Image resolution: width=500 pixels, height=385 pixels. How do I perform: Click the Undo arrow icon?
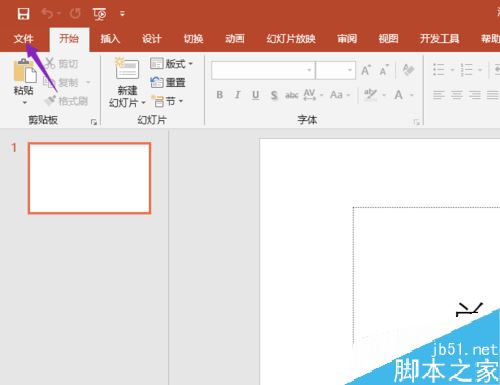(x=47, y=14)
